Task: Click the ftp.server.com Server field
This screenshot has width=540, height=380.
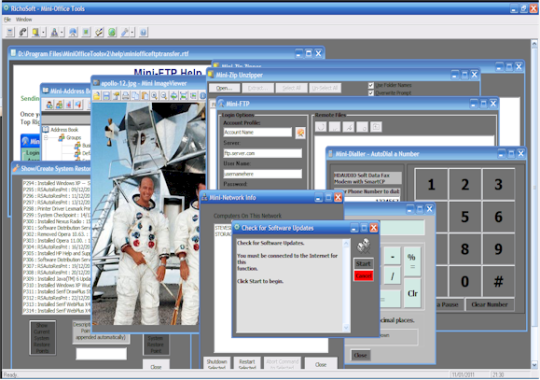Action: point(263,153)
